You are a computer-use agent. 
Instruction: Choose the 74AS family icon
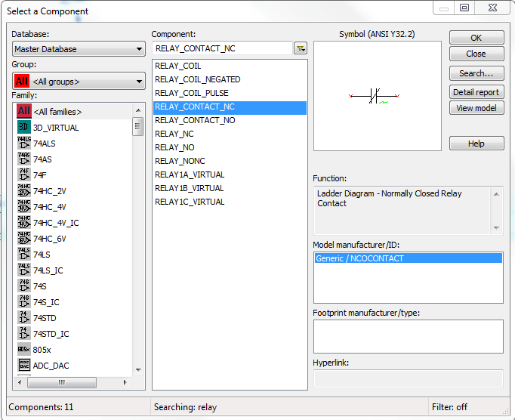pos(24,159)
